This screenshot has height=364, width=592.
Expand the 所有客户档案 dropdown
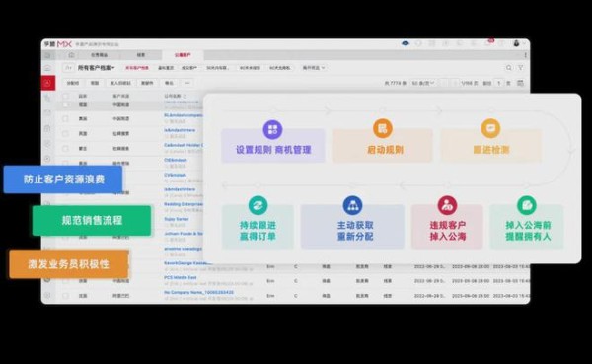(96, 68)
